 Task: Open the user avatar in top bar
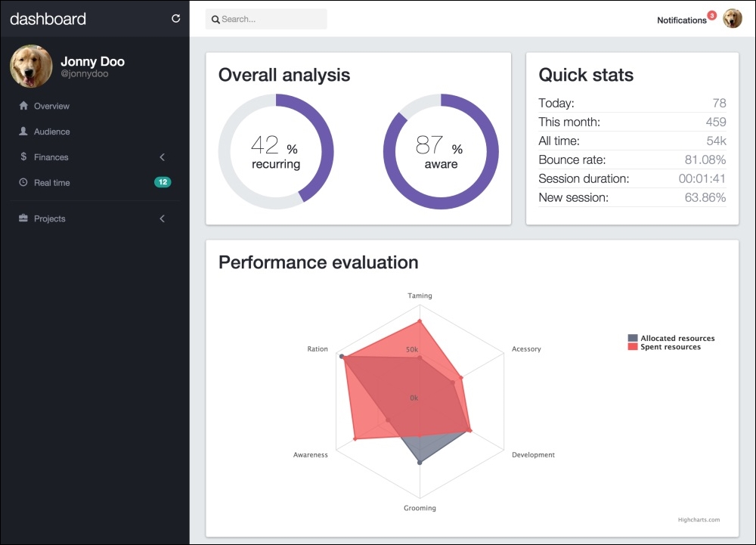(733, 19)
